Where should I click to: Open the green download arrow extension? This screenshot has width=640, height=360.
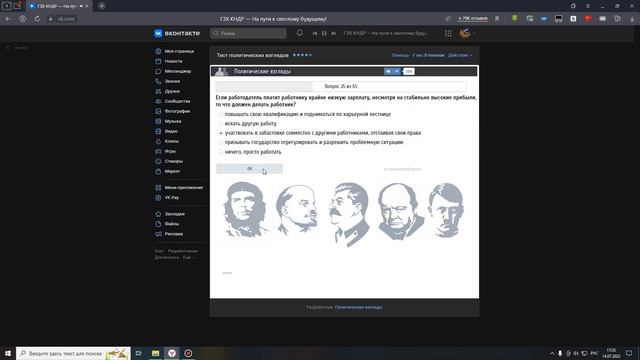515,19
